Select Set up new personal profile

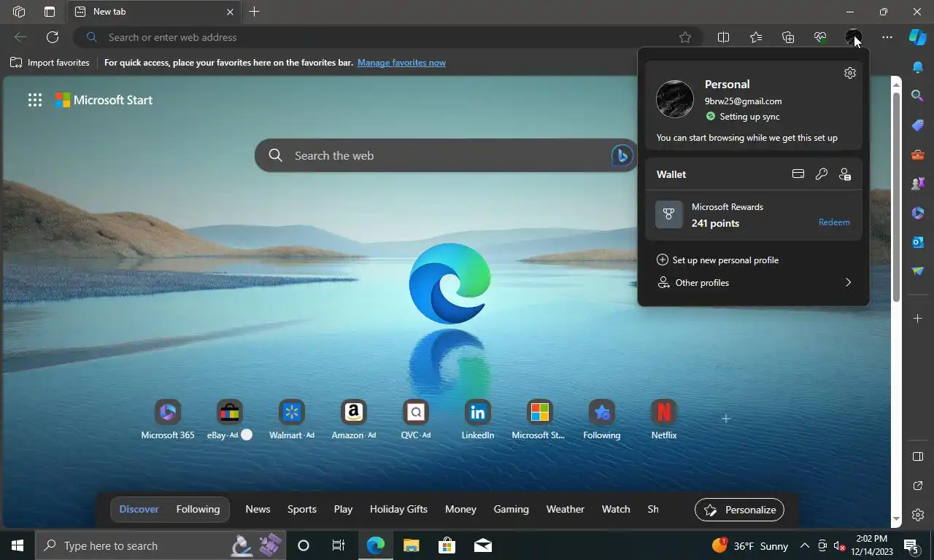[x=718, y=260]
